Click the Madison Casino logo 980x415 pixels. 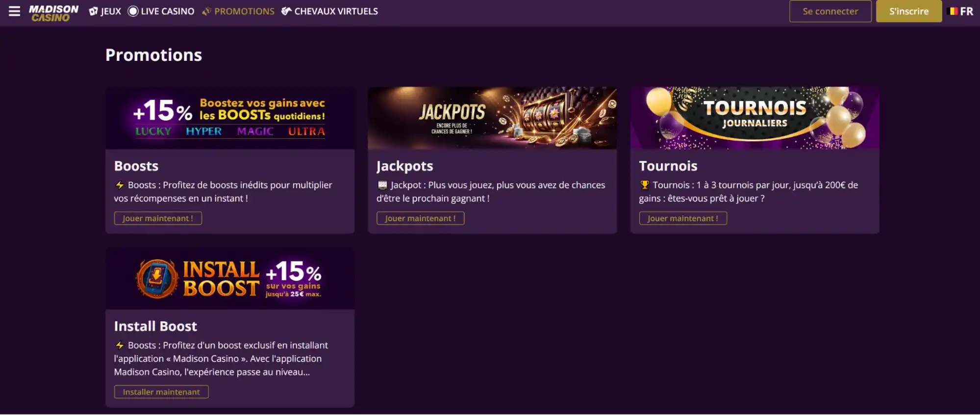[x=53, y=13]
